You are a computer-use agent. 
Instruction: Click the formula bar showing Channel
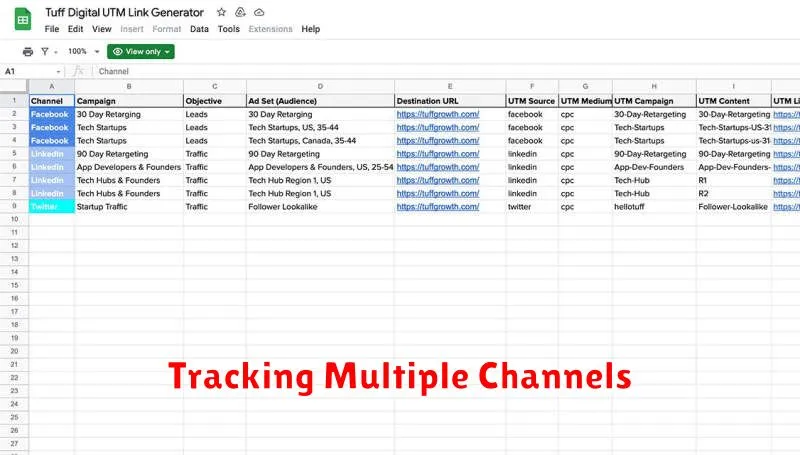point(400,72)
